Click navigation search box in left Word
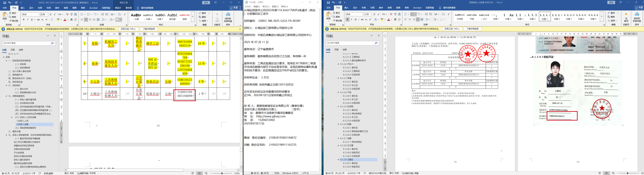Screen dimensions: 644x175 coord(29,43)
